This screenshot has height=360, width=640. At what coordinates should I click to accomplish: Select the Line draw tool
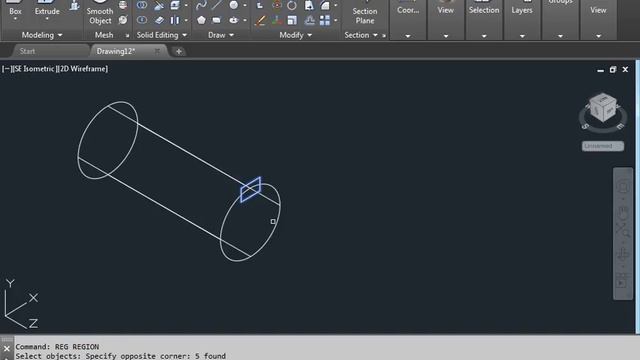point(217,5)
